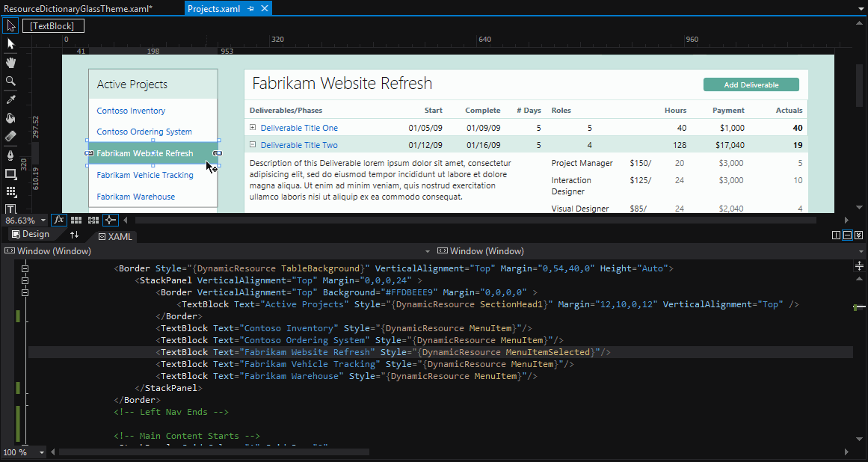The width and height of the screenshot is (868, 462).
Task: Select the Gradient/Brush transform tool
Action: (10, 136)
